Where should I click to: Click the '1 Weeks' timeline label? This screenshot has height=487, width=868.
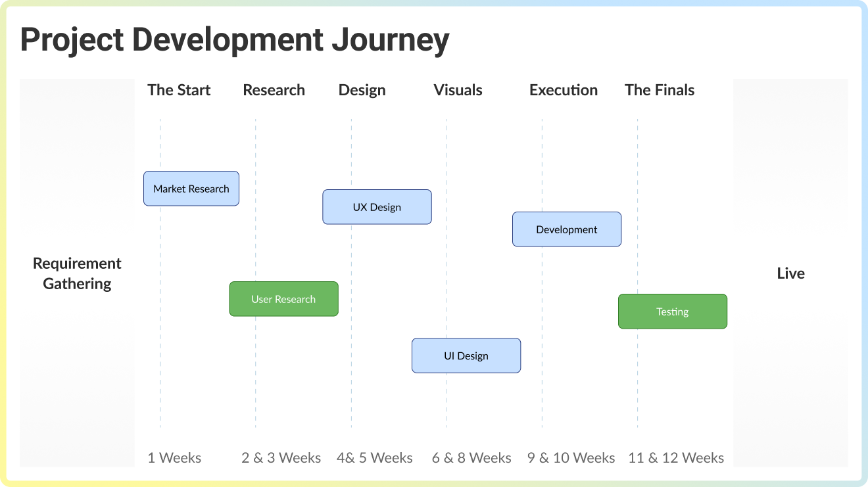tap(174, 457)
